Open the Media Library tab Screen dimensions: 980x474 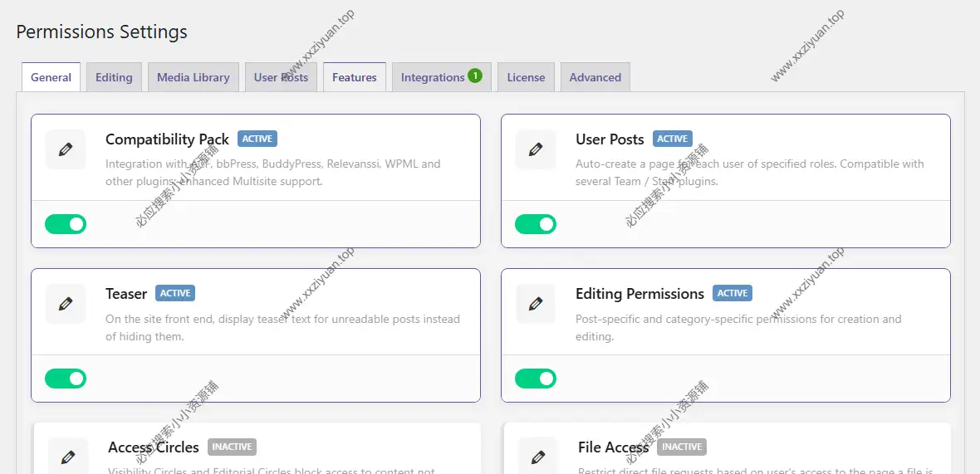point(194,77)
